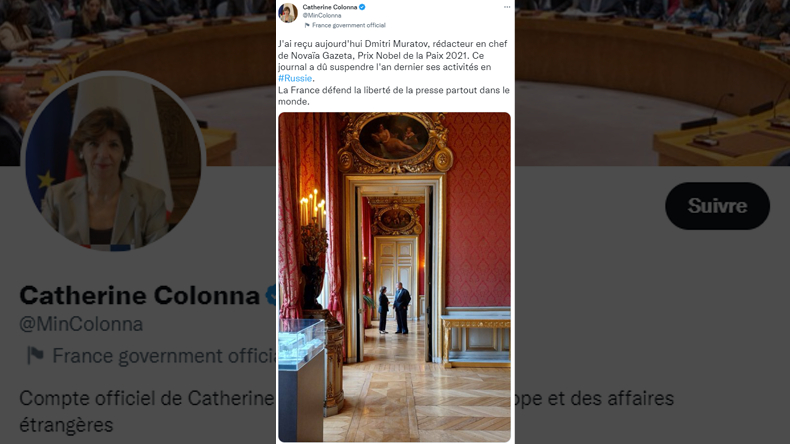Click the large flag icon beside France government official

tap(35, 355)
